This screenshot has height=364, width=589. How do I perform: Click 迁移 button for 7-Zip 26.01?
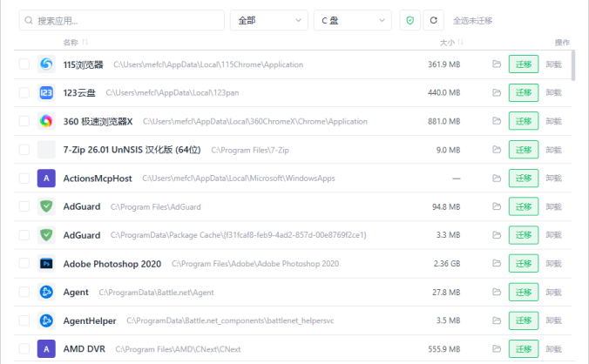tap(524, 150)
